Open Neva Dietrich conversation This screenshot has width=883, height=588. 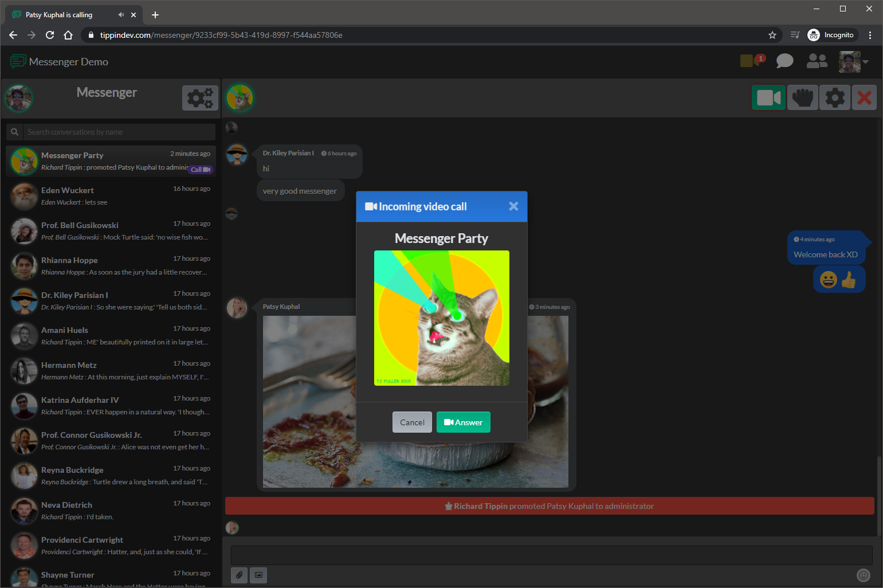click(112, 511)
